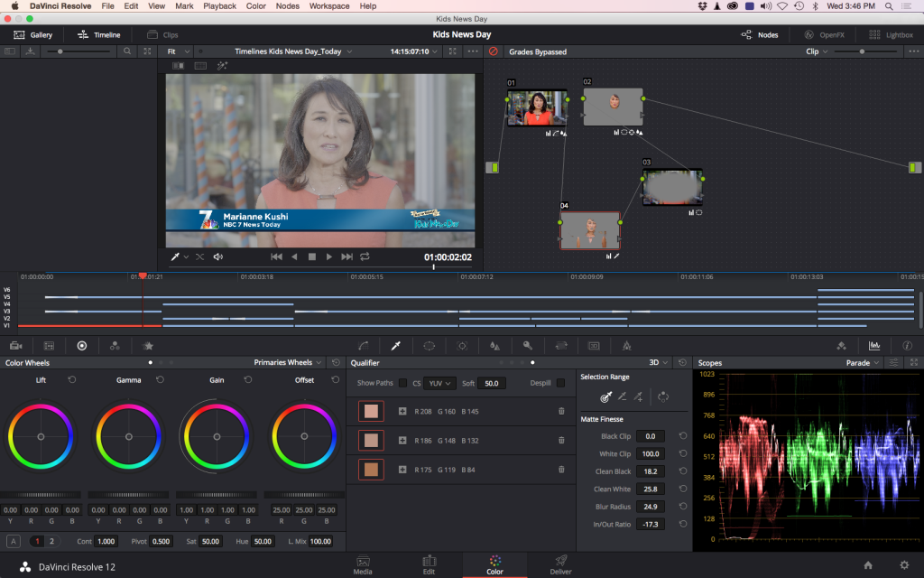Open the 14:15:07:10 timecode dropdown

(x=413, y=51)
